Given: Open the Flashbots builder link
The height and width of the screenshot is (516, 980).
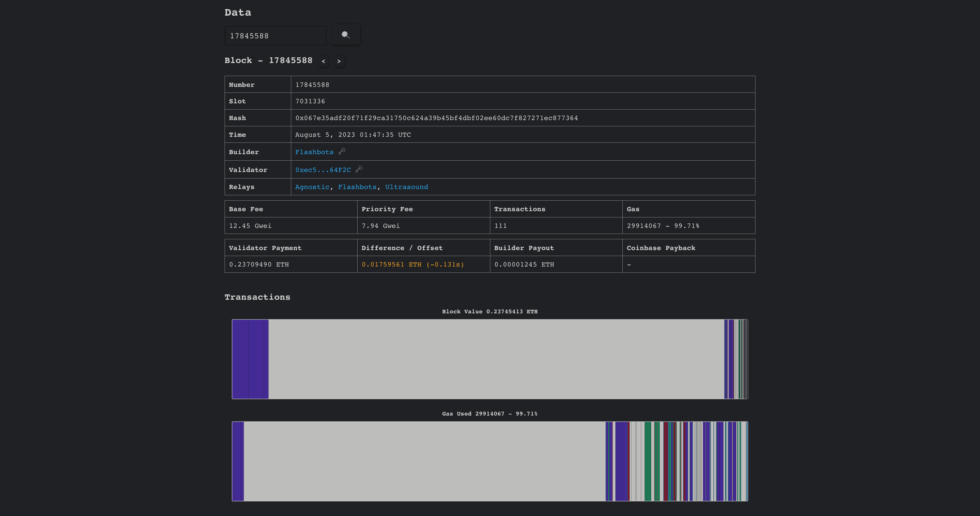Looking at the screenshot, I should (314, 152).
